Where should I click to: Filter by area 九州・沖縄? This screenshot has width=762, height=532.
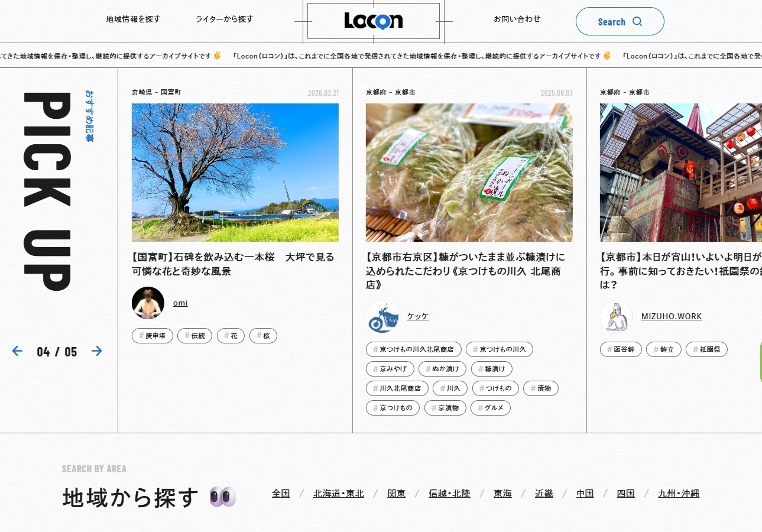click(678, 494)
